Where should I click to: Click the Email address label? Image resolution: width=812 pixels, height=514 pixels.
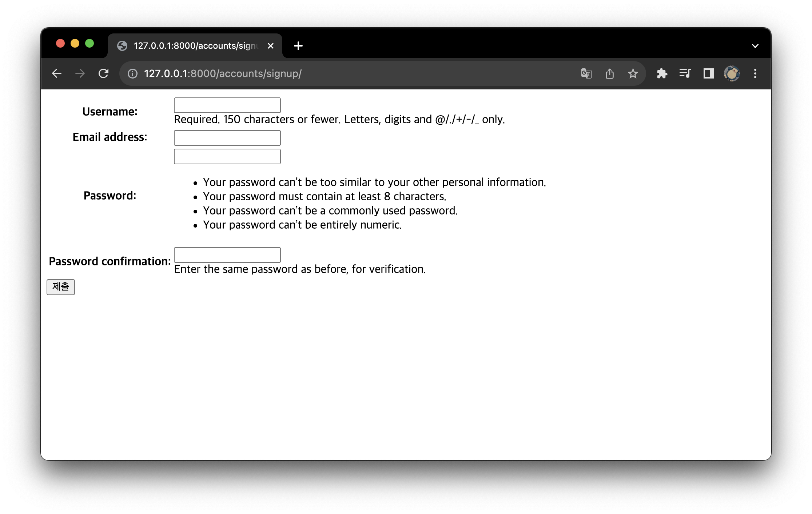pos(110,137)
